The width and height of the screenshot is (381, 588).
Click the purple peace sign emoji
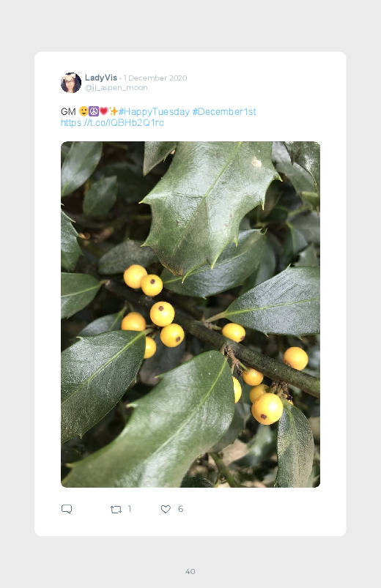point(94,111)
